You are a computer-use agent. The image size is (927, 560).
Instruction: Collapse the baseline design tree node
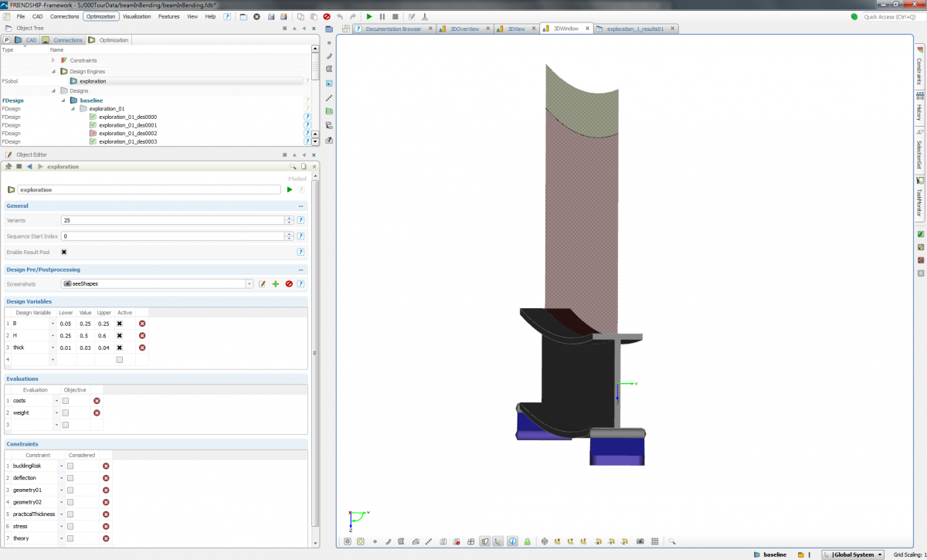pos(64,100)
